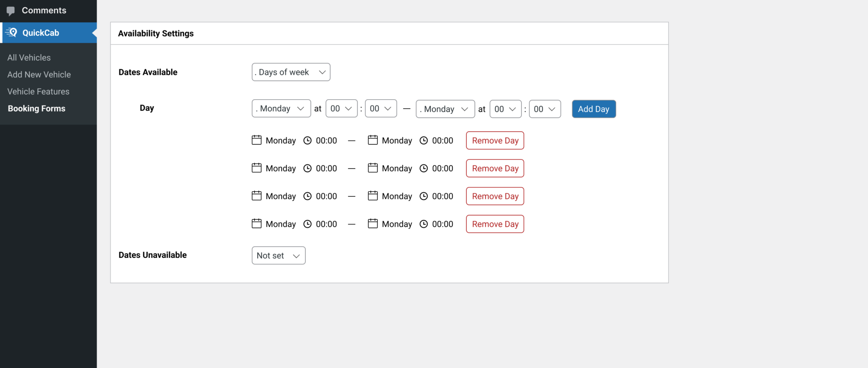Open All Vehicles in the sidebar
The image size is (868, 368).
pyautogui.click(x=29, y=58)
